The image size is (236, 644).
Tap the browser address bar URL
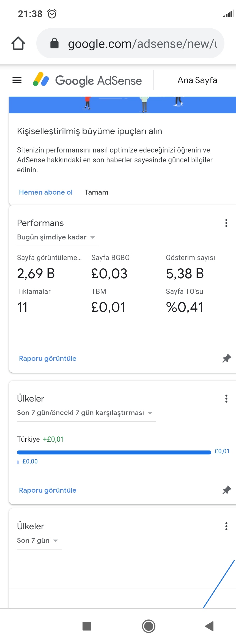(x=142, y=43)
